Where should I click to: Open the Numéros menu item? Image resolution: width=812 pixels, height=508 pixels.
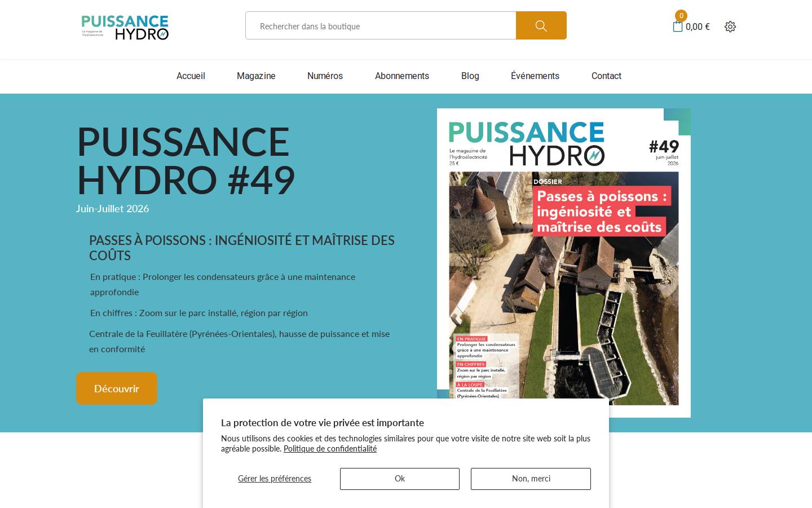click(x=325, y=76)
